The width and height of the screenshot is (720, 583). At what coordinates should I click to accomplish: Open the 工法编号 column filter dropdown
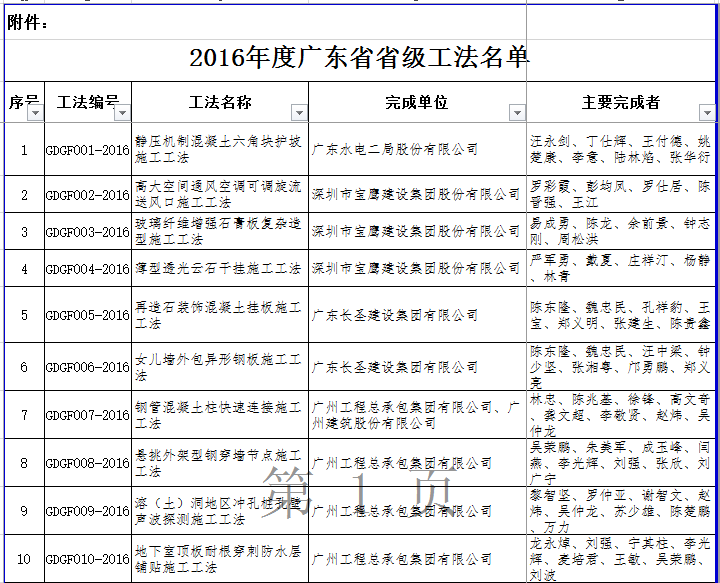[x=122, y=112]
